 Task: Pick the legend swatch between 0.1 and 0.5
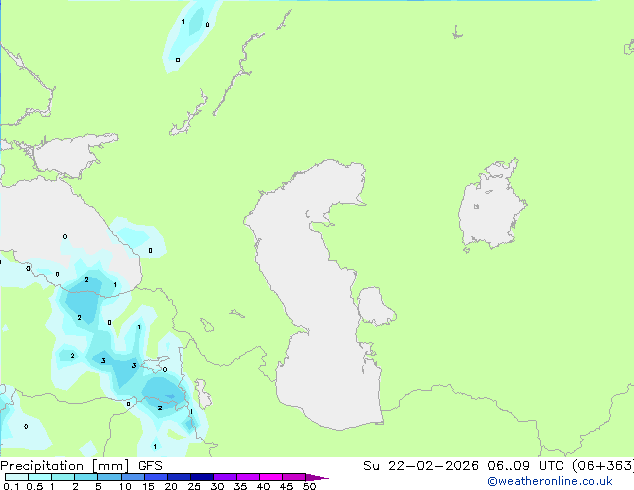click(x=17, y=477)
